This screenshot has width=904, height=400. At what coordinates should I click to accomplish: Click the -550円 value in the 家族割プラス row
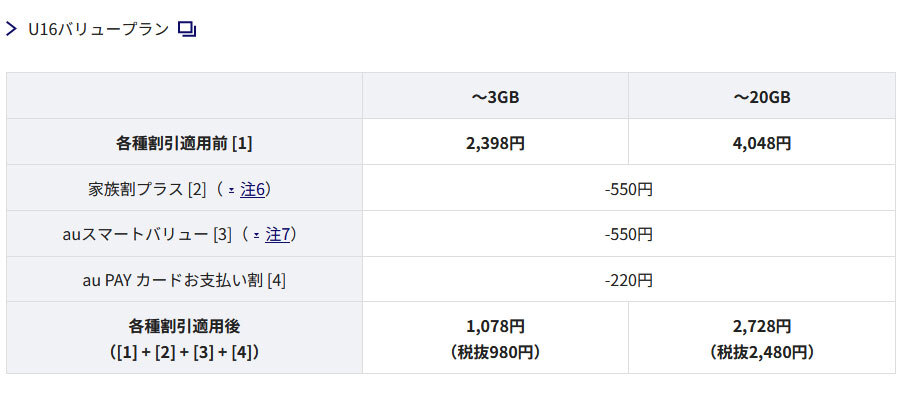628,189
